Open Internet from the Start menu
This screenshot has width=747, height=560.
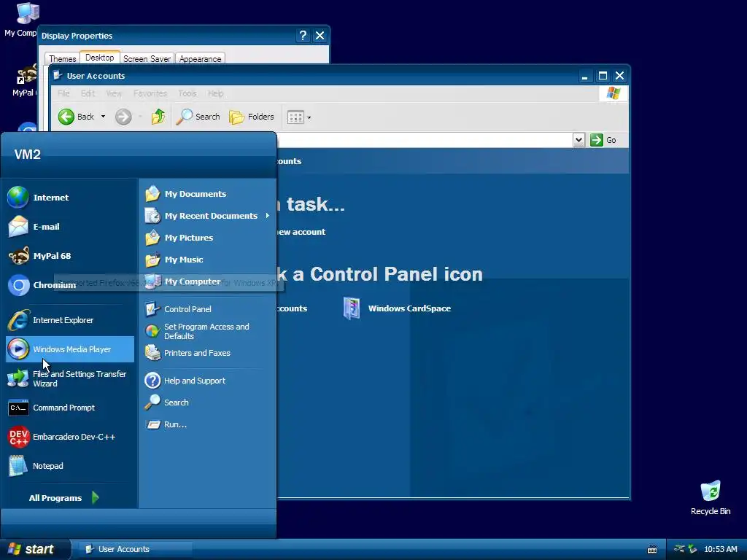tap(69, 197)
